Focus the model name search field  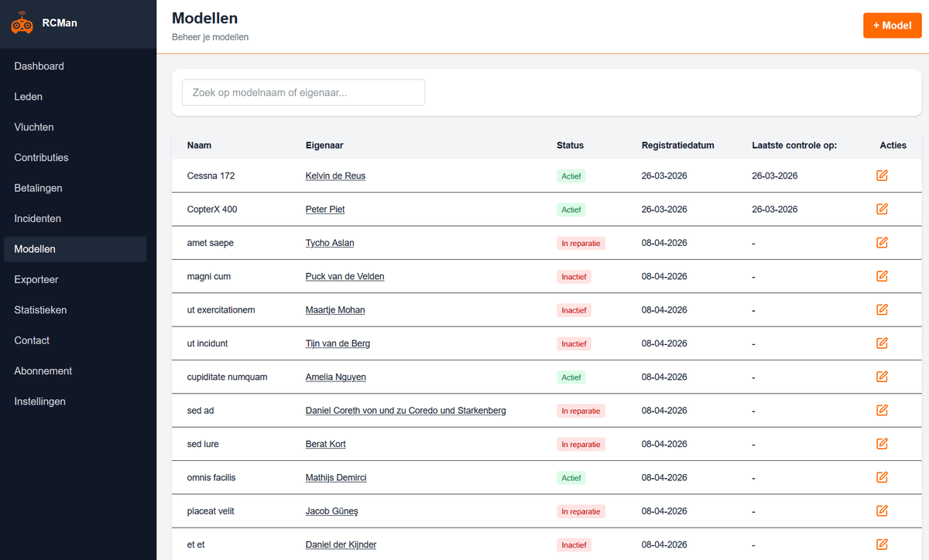point(303,93)
